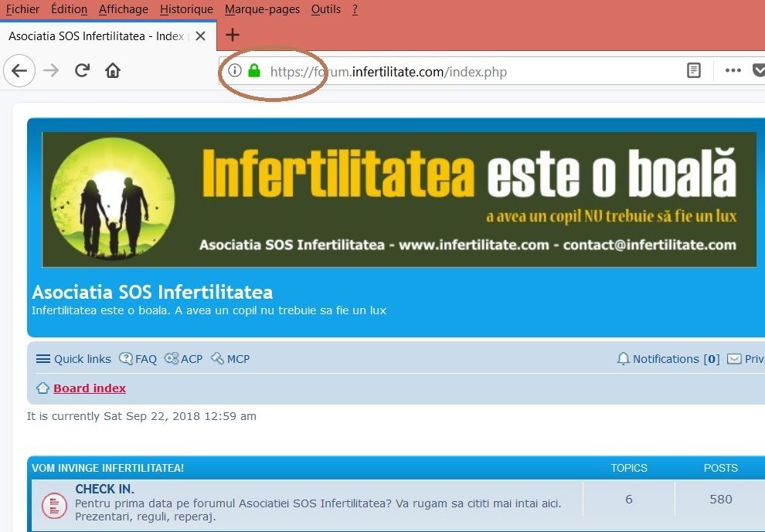Click the private messages envelope icon

tap(734, 359)
